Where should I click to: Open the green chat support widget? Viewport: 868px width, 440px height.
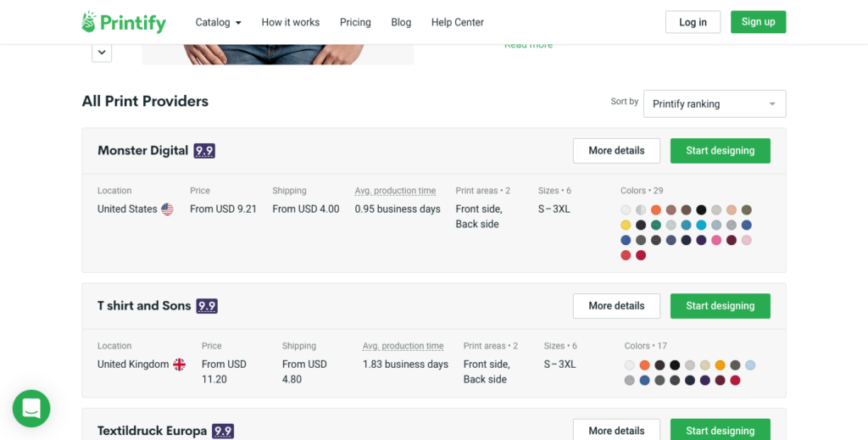point(31,409)
